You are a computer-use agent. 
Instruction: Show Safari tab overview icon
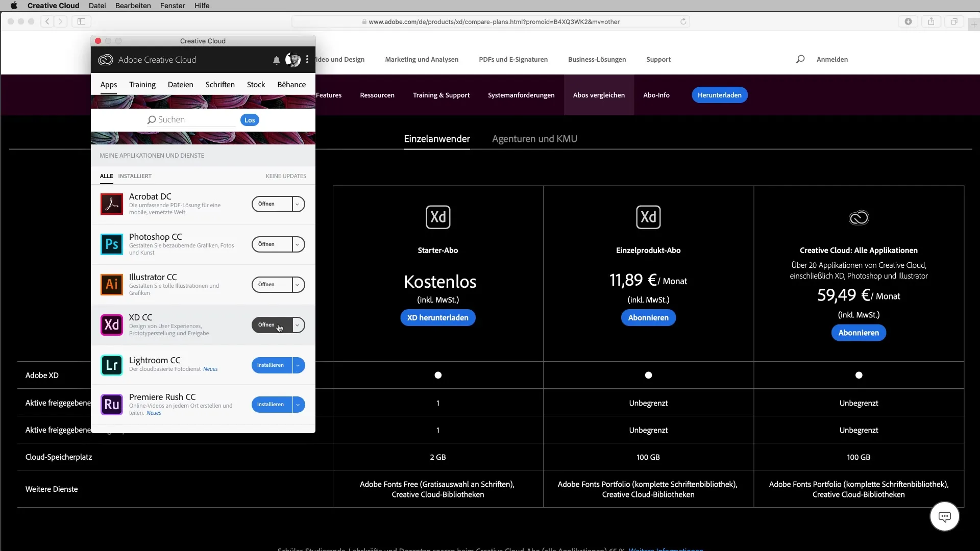[x=953, y=21]
